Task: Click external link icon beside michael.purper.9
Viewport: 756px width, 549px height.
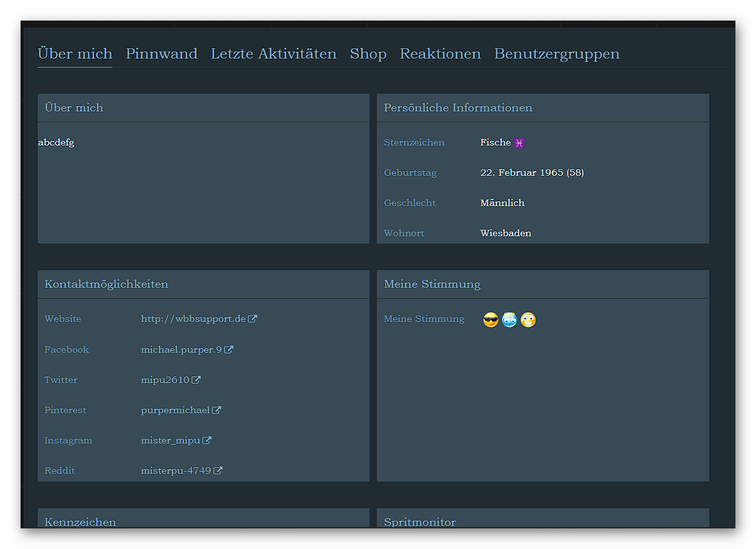Action: click(x=228, y=349)
